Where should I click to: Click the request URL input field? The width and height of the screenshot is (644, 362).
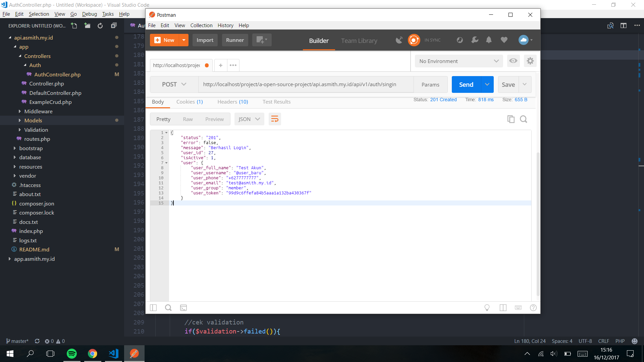pyautogui.click(x=305, y=84)
